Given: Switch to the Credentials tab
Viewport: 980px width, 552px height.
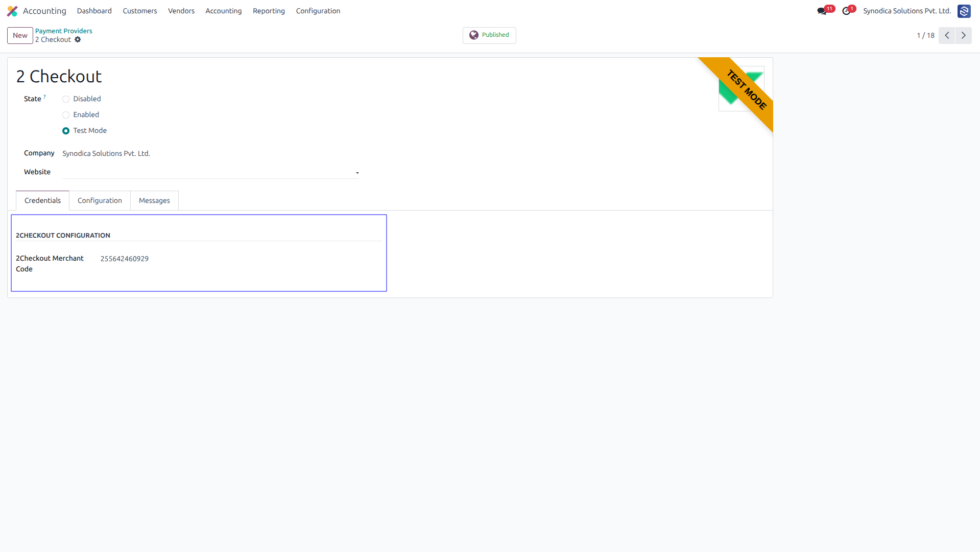Looking at the screenshot, I should click(x=42, y=200).
